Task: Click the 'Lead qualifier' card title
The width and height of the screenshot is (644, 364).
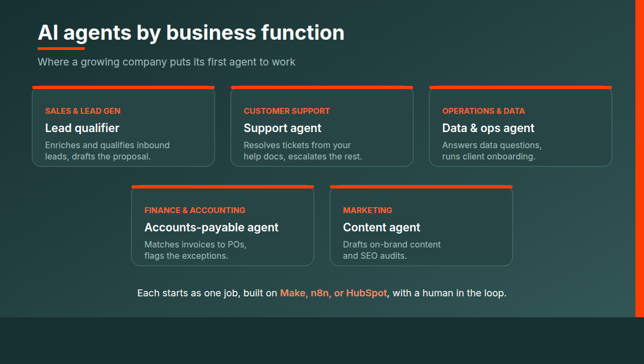Action: coord(82,128)
